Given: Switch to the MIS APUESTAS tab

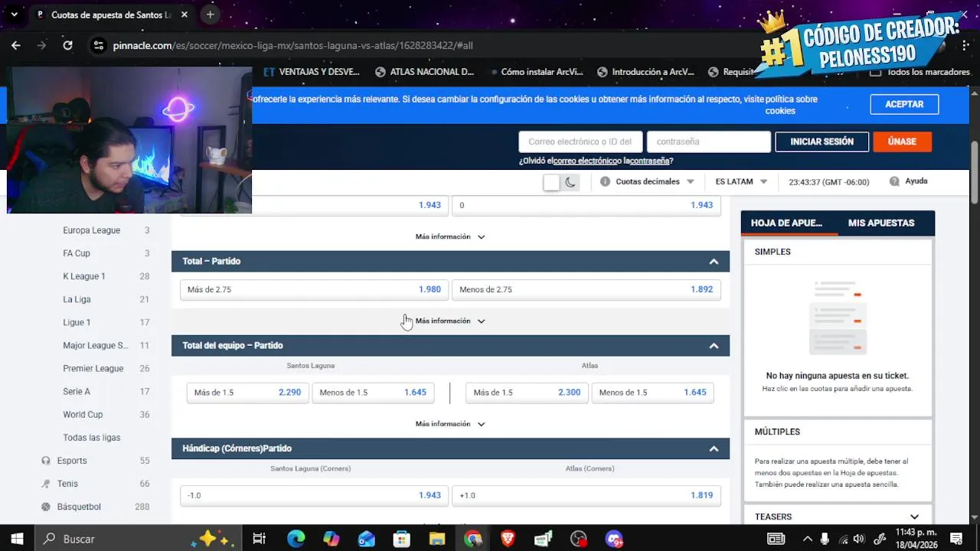Looking at the screenshot, I should pos(881,223).
